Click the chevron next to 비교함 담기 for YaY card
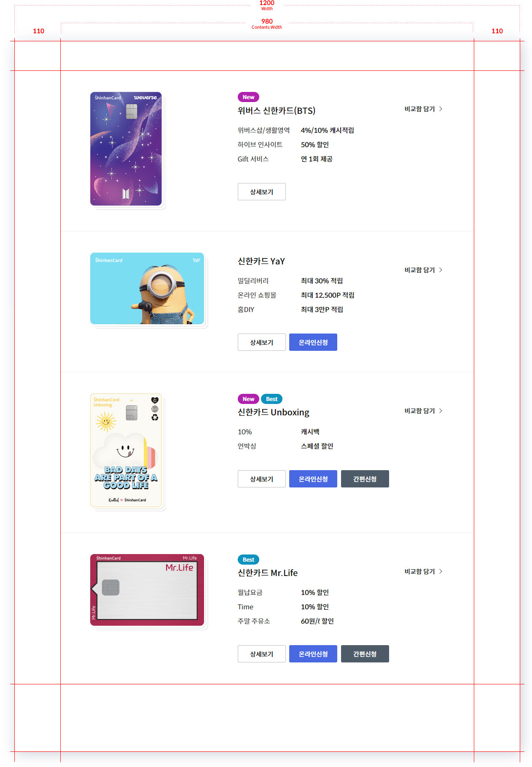The image size is (532, 767). click(x=441, y=270)
